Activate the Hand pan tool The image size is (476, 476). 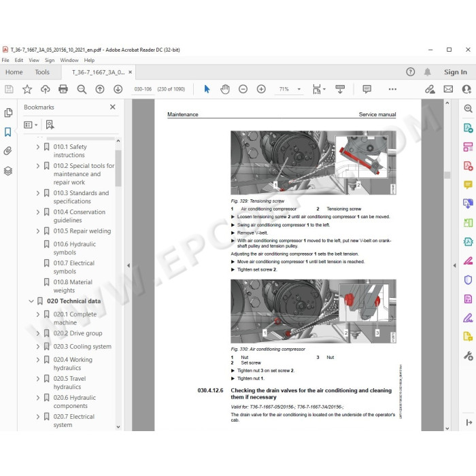225,89
